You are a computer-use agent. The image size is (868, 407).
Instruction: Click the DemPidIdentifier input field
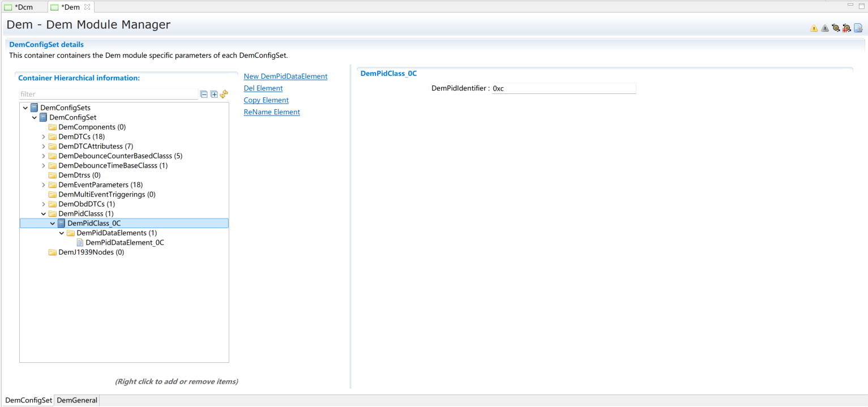pos(563,89)
